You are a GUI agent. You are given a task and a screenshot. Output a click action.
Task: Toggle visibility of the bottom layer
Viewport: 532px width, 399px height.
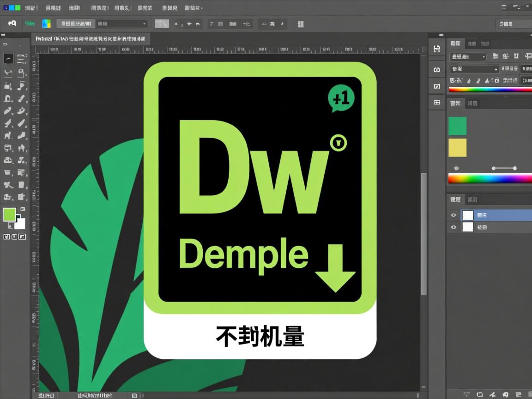(x=453, y=227)
